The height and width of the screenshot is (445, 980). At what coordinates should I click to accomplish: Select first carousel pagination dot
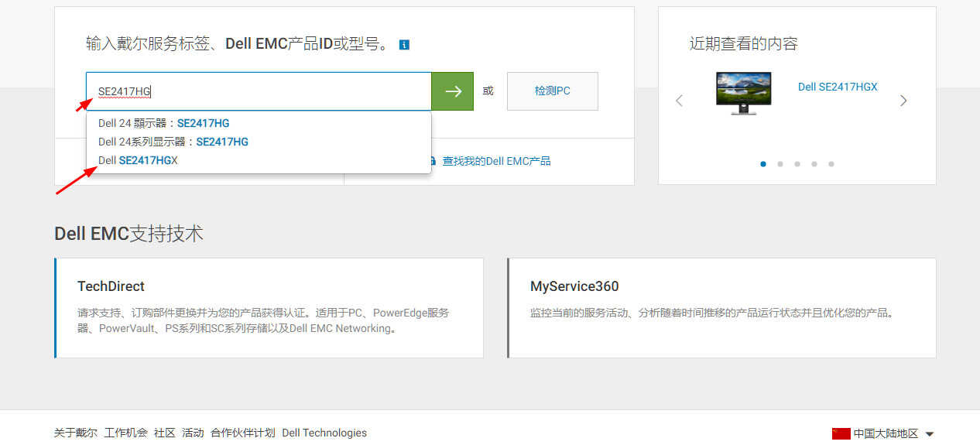click(763, 164)
